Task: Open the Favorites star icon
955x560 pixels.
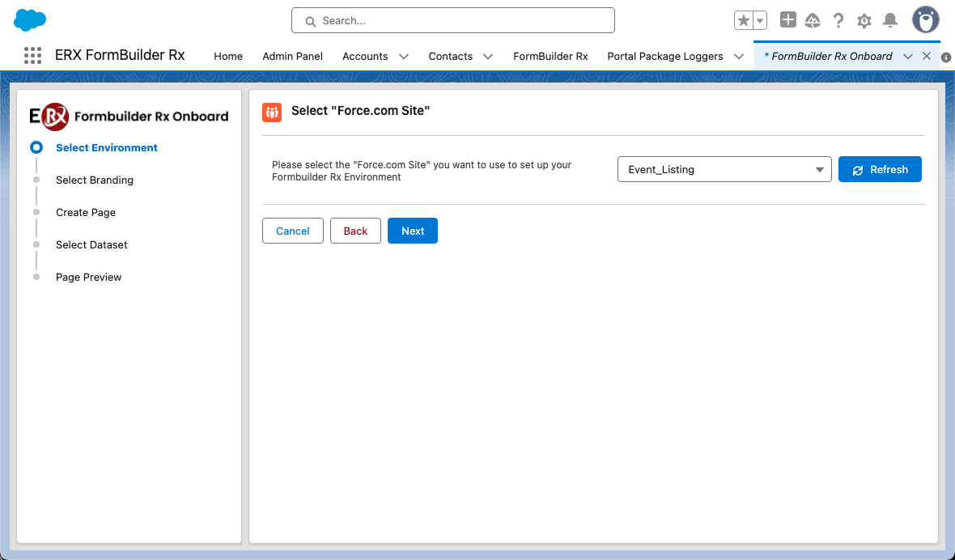Action: (744, 20)
